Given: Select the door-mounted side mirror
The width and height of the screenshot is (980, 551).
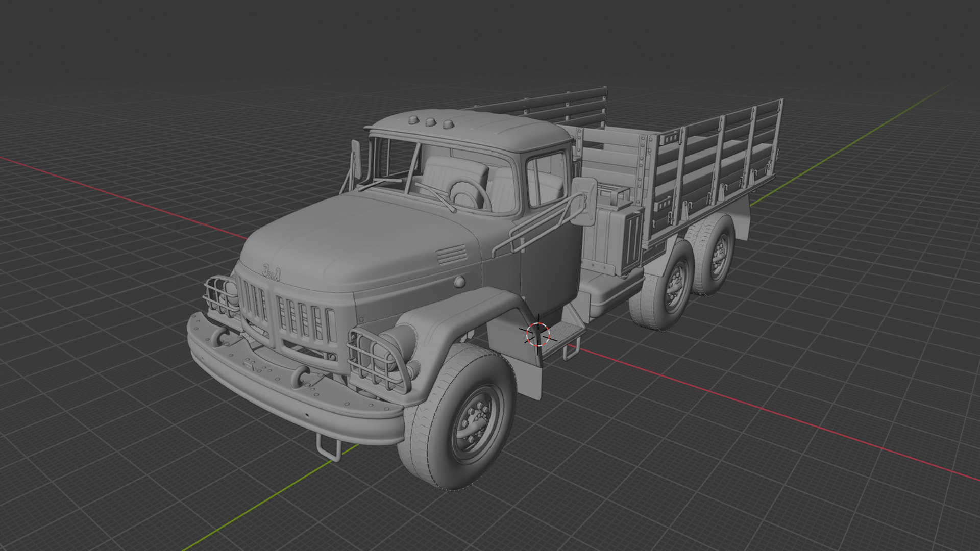Looking at the screenshot, I should pos(584,201).
